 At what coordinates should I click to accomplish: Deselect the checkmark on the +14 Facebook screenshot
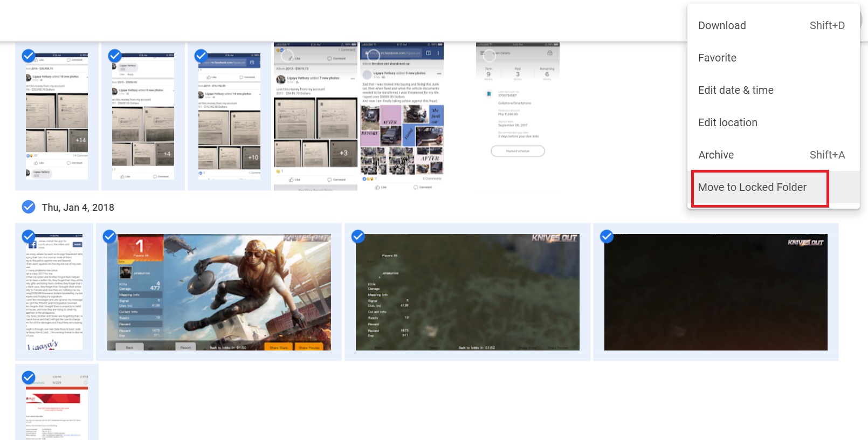(29, 56)
